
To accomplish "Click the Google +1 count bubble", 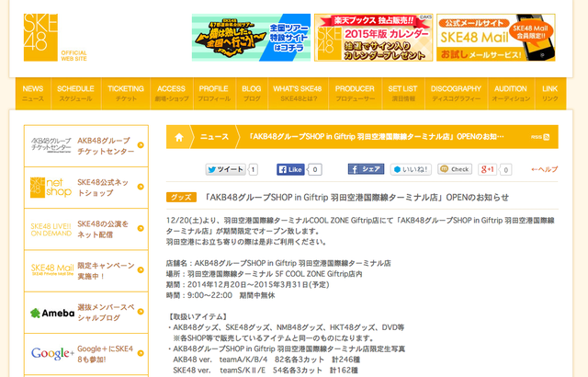I will point(506,170).
